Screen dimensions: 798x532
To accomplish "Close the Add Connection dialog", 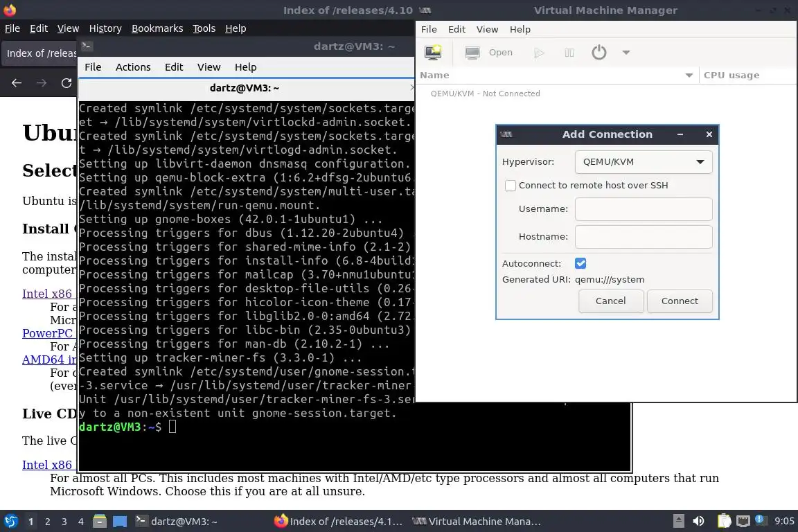I will (709, 134).
